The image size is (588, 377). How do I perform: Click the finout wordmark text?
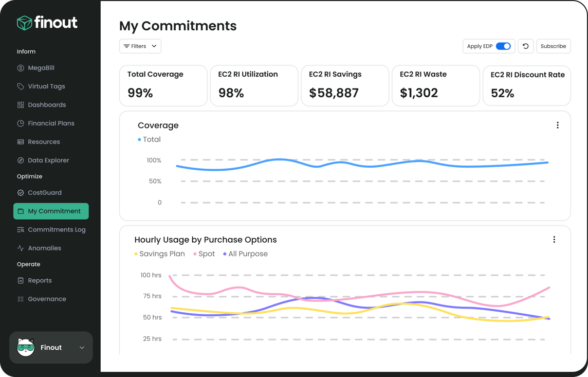click(56, 23)
